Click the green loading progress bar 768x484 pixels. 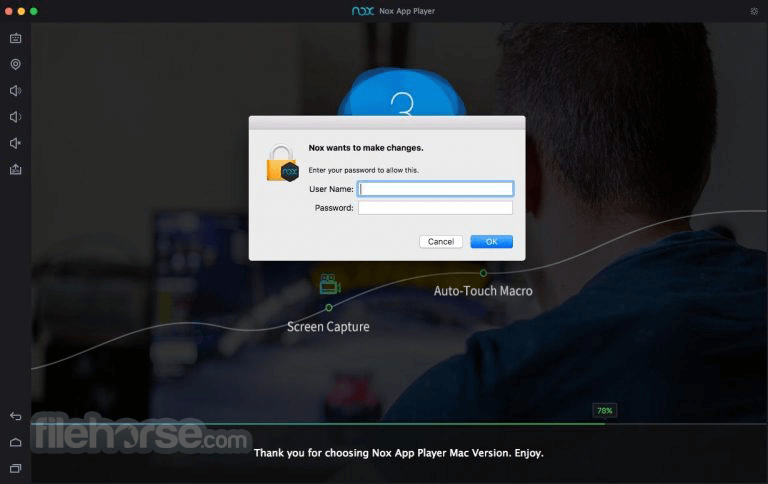pos(318,424)
